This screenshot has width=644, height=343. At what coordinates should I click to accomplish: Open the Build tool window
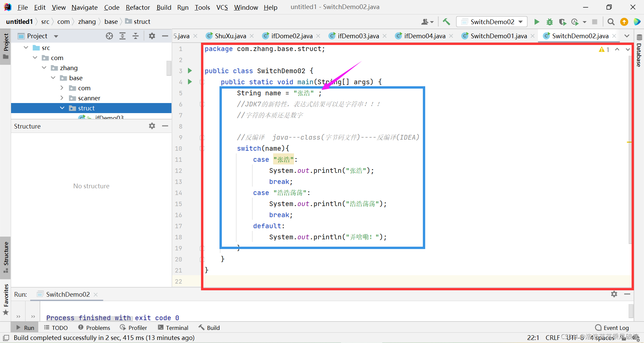(209, 328)
